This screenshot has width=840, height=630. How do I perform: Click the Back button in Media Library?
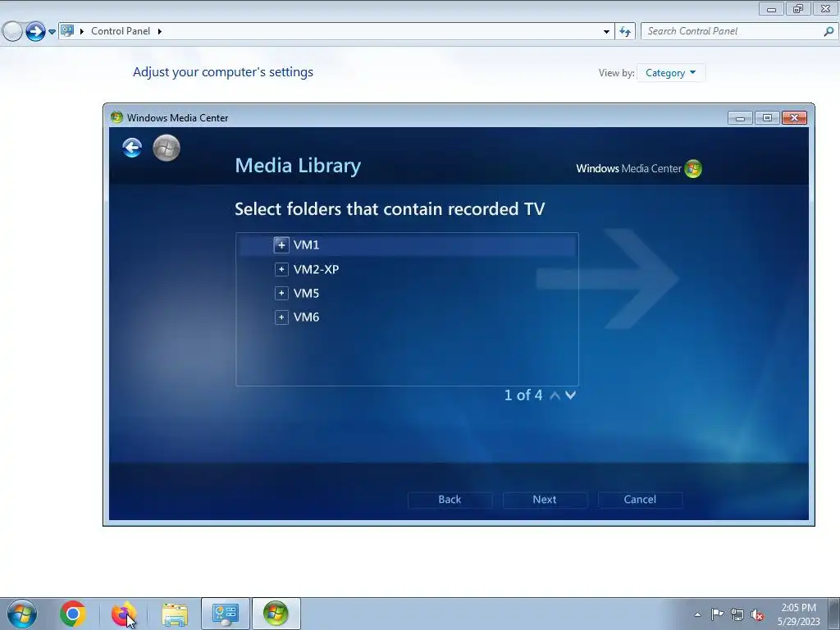(450, 500)
